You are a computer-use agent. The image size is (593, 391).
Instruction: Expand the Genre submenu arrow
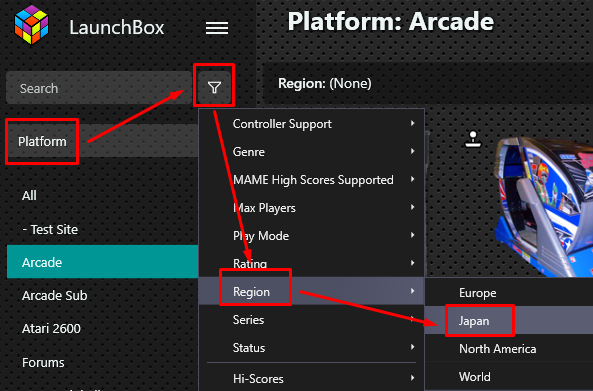pyautogui.click(x=413, y=151)
